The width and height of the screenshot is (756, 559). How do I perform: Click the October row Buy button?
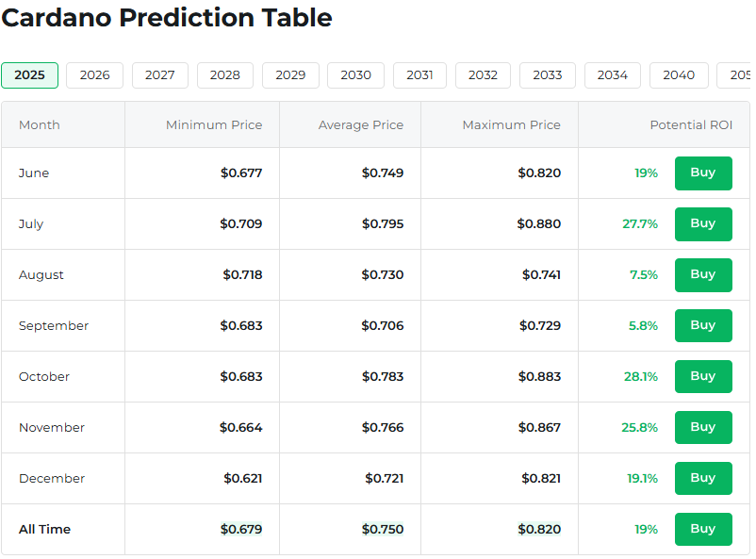pos(703,377)
